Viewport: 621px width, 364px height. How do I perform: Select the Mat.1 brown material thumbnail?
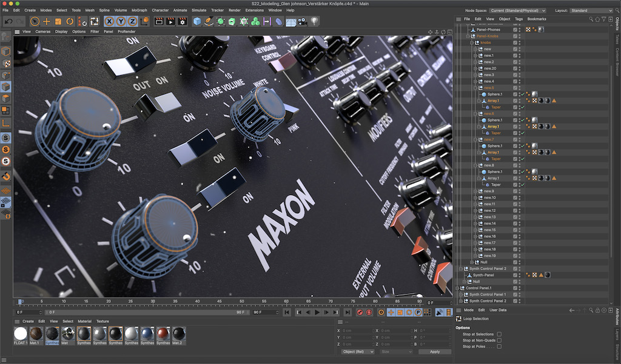point(36,336)
